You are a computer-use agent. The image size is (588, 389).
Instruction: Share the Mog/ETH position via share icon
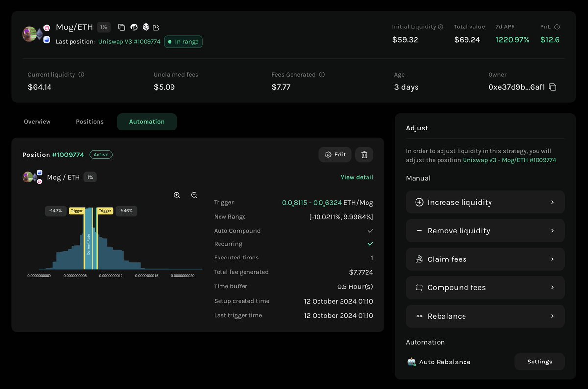pyautogui.click(x=156, y=27)
